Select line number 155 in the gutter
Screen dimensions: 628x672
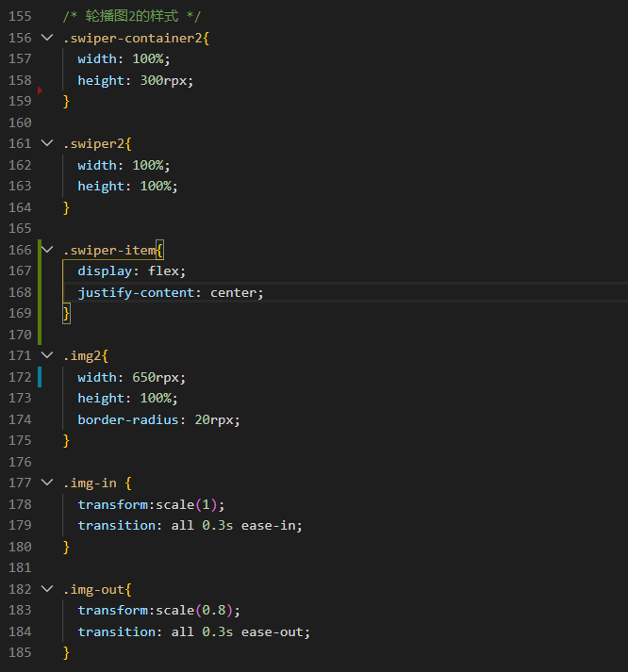click(20, 16)
